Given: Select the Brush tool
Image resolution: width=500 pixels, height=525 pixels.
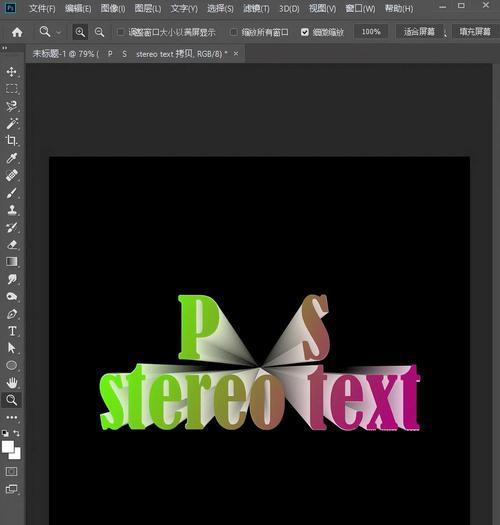Looking at the screenshot, I should (x=11, y=193).
